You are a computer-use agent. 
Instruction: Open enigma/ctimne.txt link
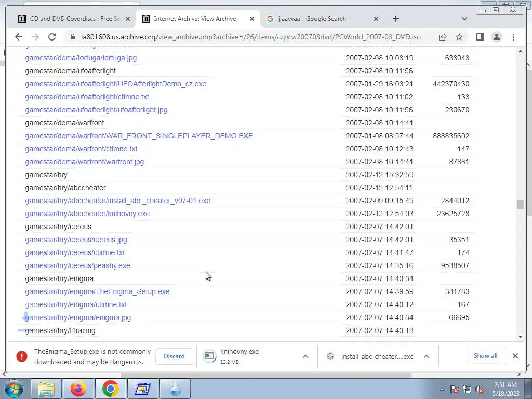(76, 304)
